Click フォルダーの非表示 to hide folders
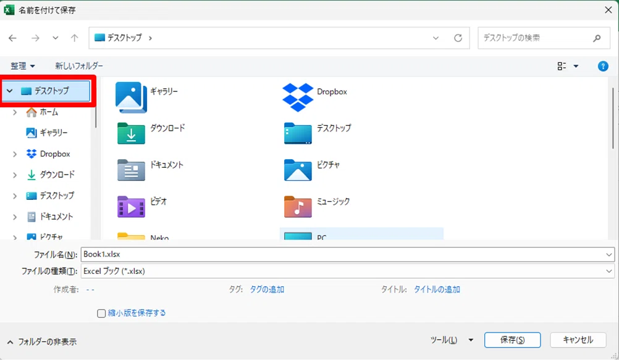This screenshot has width=619, height=364. click(42, 342)
